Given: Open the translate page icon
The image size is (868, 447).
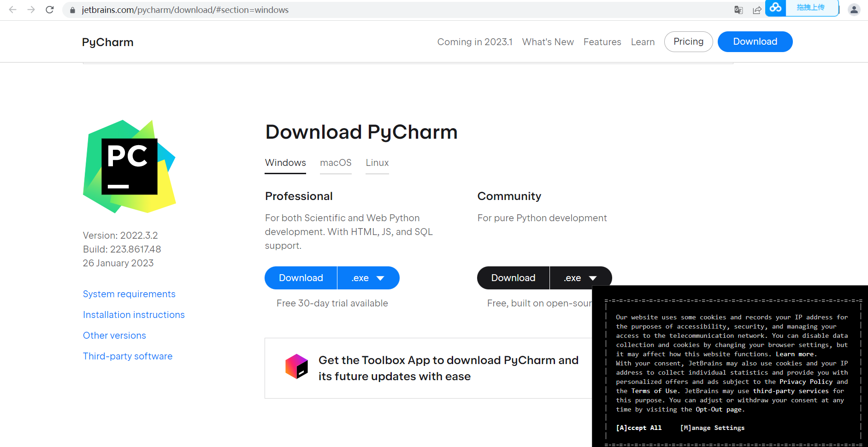Looking at the screenshot, I should click(738, 10).
